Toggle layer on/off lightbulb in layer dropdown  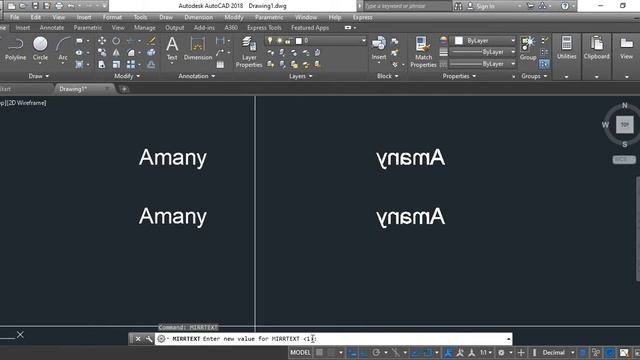click(x=270, y=40)
